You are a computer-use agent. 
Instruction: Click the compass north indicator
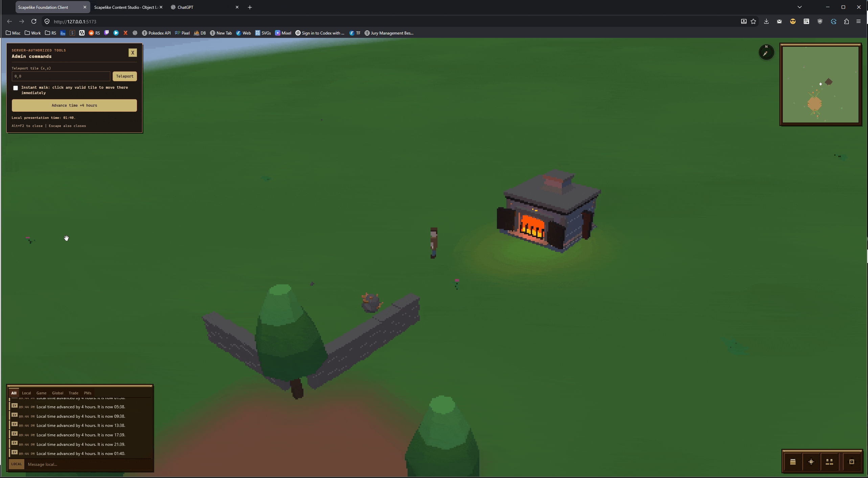(x=766, y=52)
